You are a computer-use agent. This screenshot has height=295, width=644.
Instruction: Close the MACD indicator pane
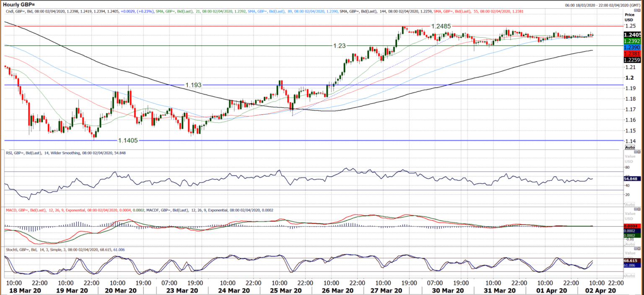639,208
